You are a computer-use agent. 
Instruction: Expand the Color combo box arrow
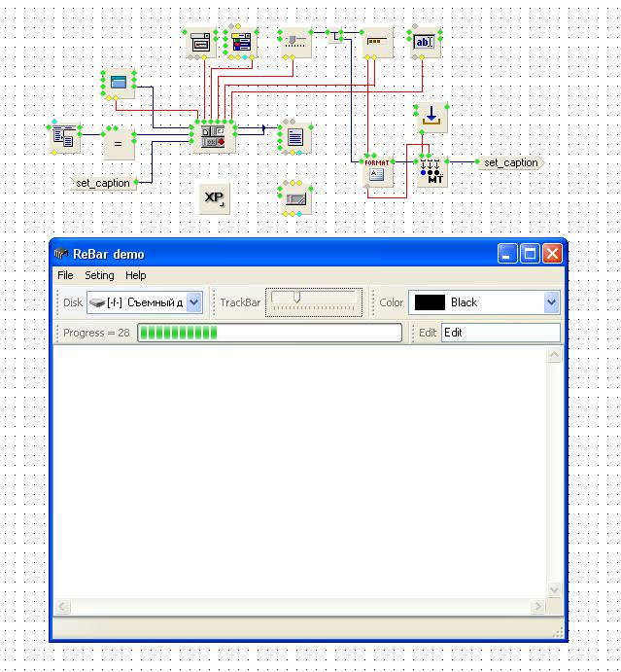point(551,302)
